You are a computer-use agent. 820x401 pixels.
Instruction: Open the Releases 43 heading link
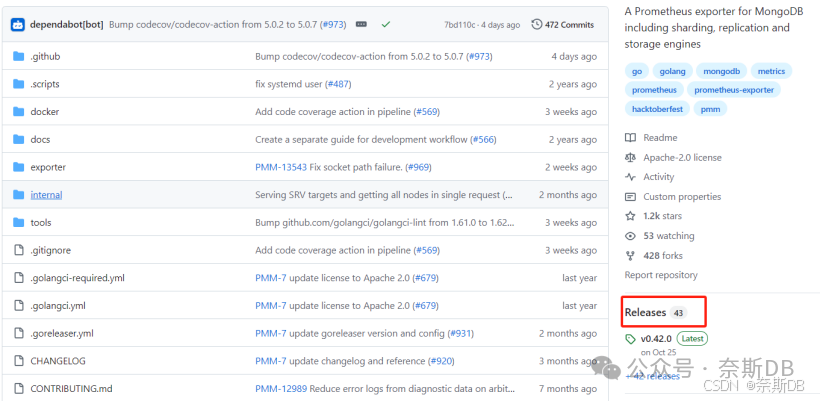click(x=655, y=313)
